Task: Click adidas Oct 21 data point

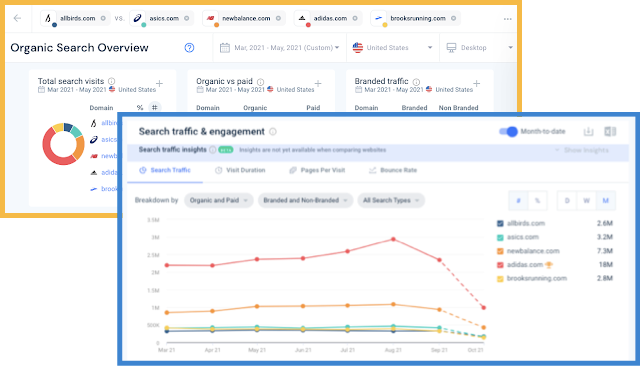Action: pyautogui.click(x=484, y=308)
